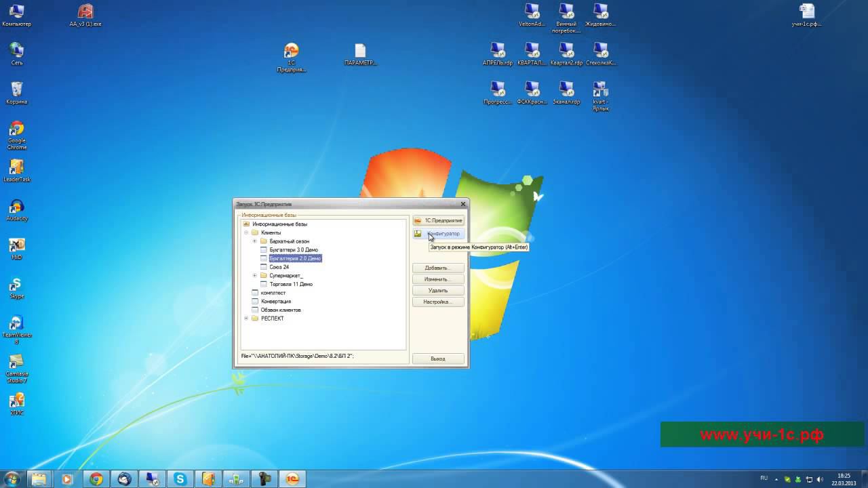Screen dimensions: 868x488
Task: Open Настройка... settings in launcher
Action: click(438, 302)
